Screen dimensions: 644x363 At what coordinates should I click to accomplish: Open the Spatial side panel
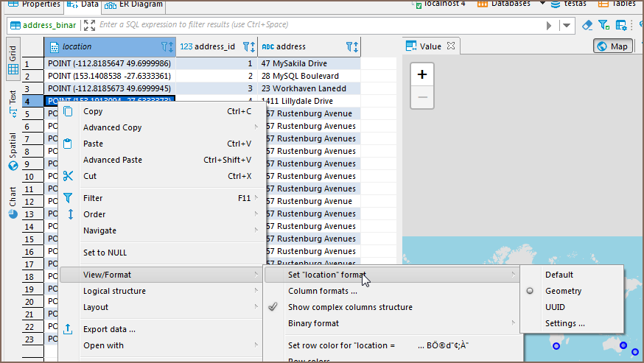(x=13, y=152)
